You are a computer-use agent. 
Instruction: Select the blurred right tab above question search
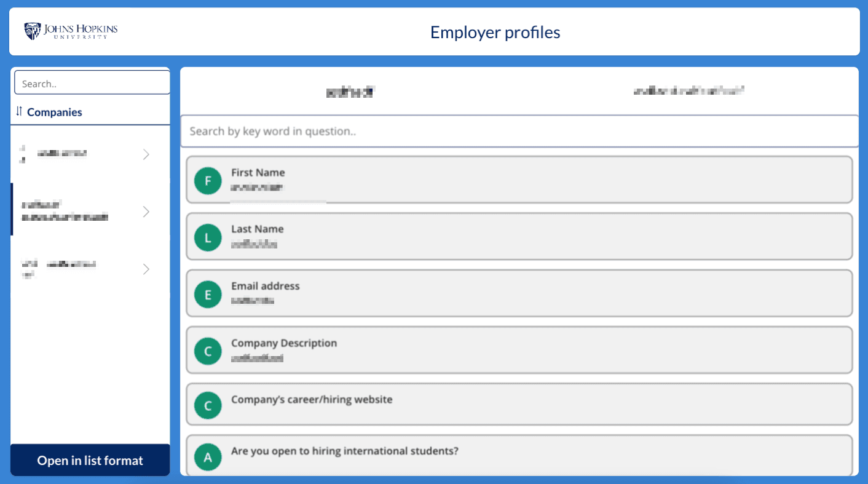coord(689,91)
